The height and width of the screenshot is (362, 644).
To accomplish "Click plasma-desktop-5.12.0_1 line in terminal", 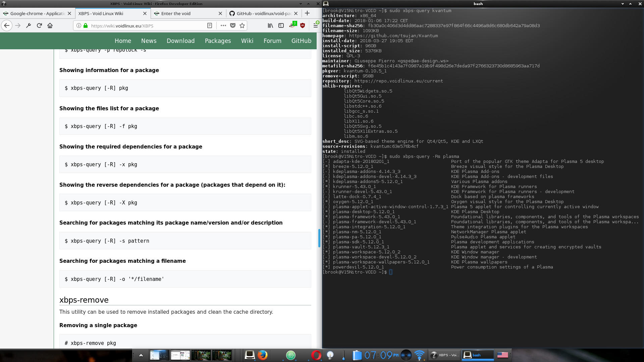I will click(411, 212).
